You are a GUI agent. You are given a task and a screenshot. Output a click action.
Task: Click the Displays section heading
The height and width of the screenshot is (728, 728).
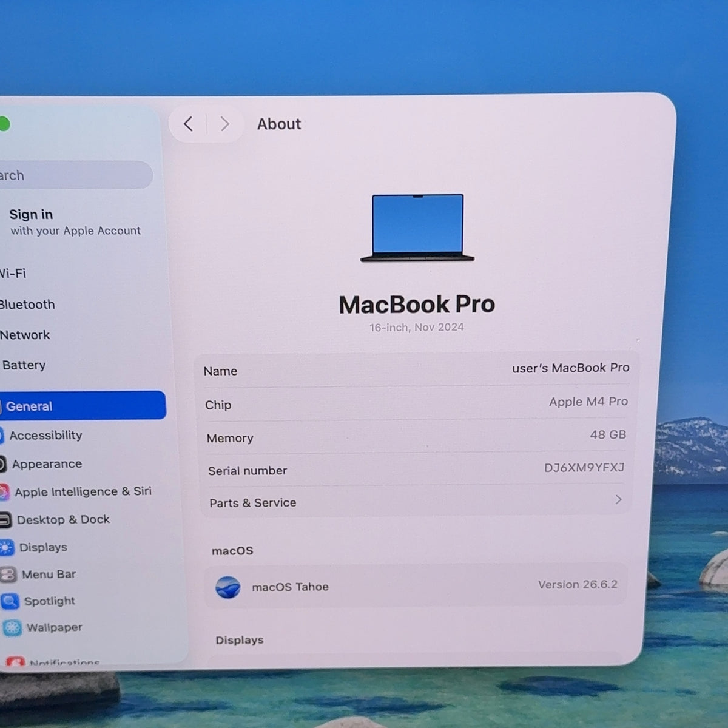coord(240,640)
